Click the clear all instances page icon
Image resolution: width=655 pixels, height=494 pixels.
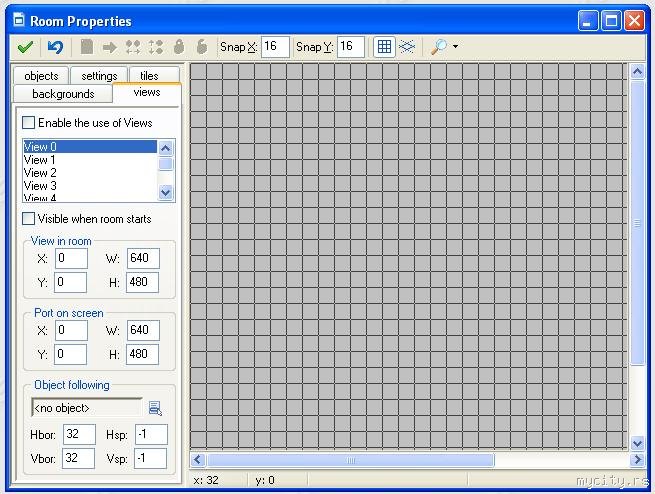click(x=87, y=46)
